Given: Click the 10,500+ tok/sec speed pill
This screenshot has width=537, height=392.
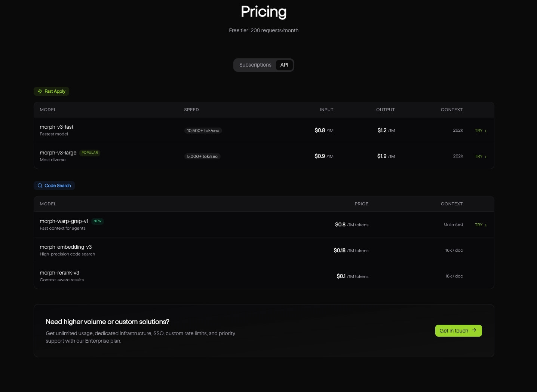Looking at the screenshot, I should (x=203, y=131).
